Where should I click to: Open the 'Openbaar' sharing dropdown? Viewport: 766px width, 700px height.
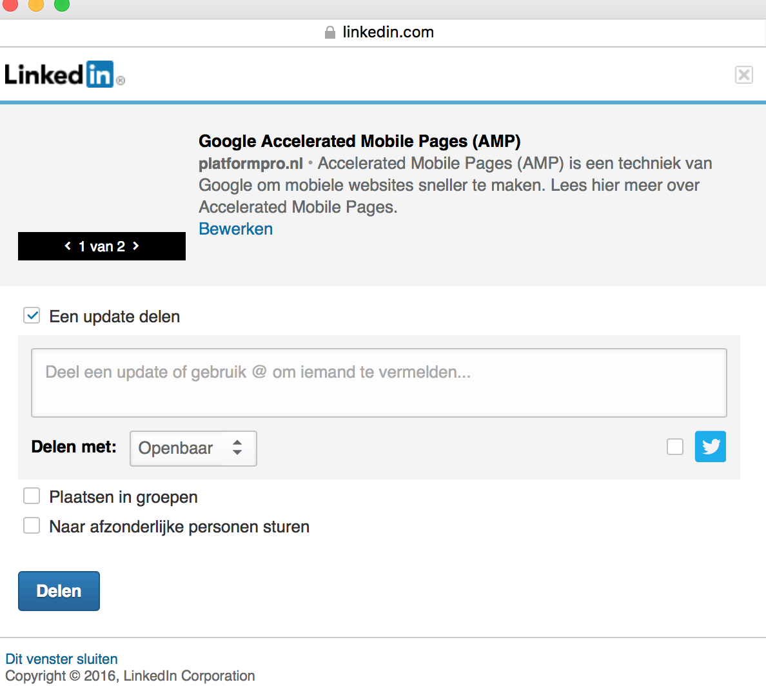tap(193, 448)
